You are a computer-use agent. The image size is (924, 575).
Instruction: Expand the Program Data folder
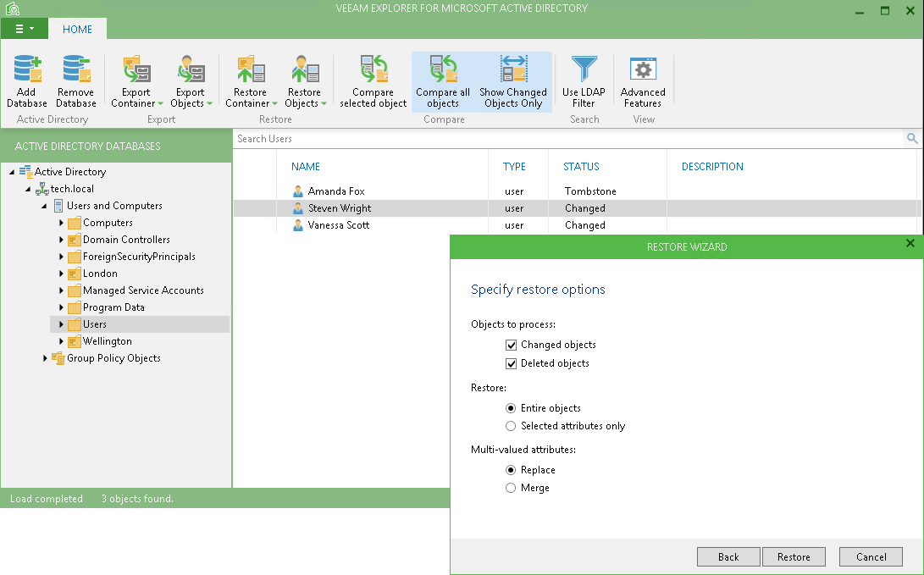pos(61,307)
